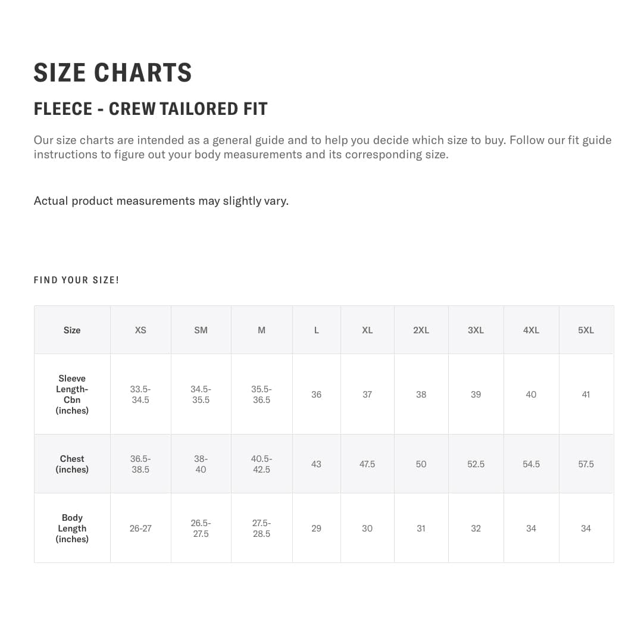Click the XS sleeve length cell 33.5-34.5

pos(140,394)
